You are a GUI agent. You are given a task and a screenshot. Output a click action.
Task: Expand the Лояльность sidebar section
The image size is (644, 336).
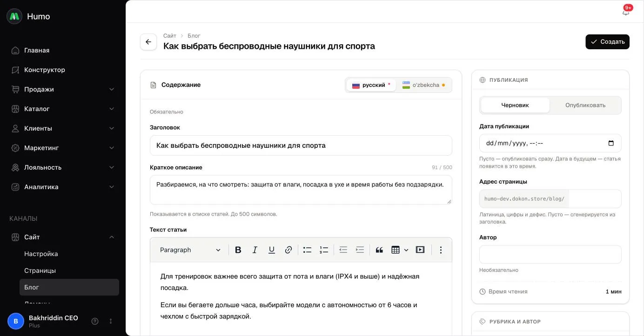(x=63, y=167)
